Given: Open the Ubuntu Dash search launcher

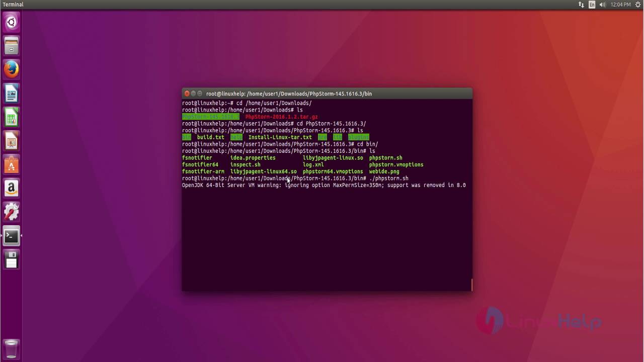Looking at the screenshot, I should [x=11, y=22].
